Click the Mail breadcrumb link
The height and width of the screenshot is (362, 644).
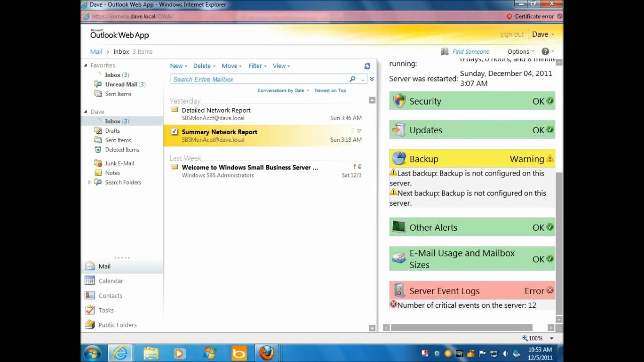96,51
